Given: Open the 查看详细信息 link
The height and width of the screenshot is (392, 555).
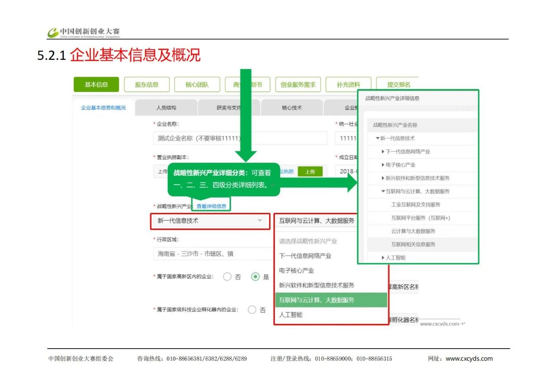Looking at the screenshot, I should click(211, 206).
